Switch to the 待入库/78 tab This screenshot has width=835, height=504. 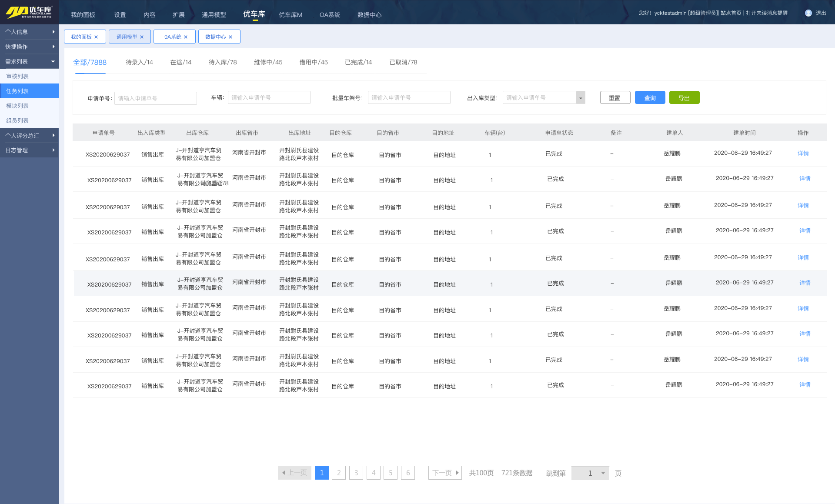point(223,62)
